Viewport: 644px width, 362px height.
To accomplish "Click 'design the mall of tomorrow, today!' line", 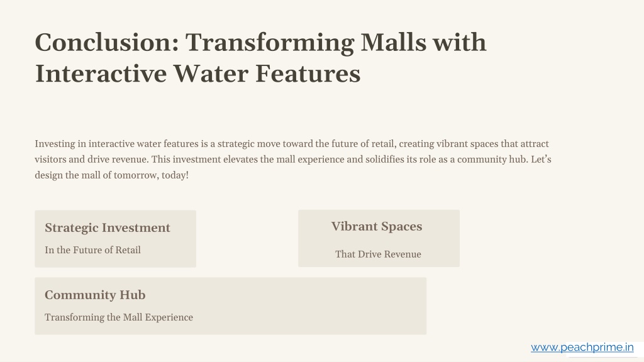I will coord(112,175).
